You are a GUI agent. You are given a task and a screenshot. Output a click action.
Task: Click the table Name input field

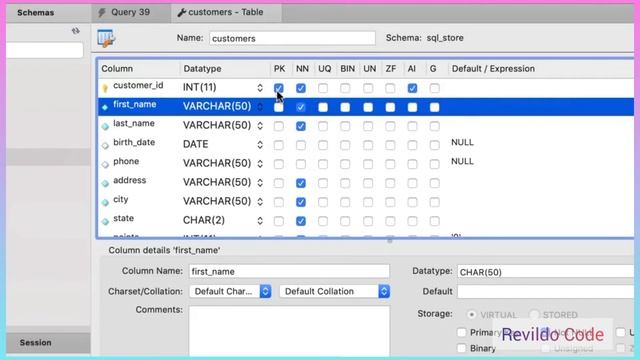[292, 38]
